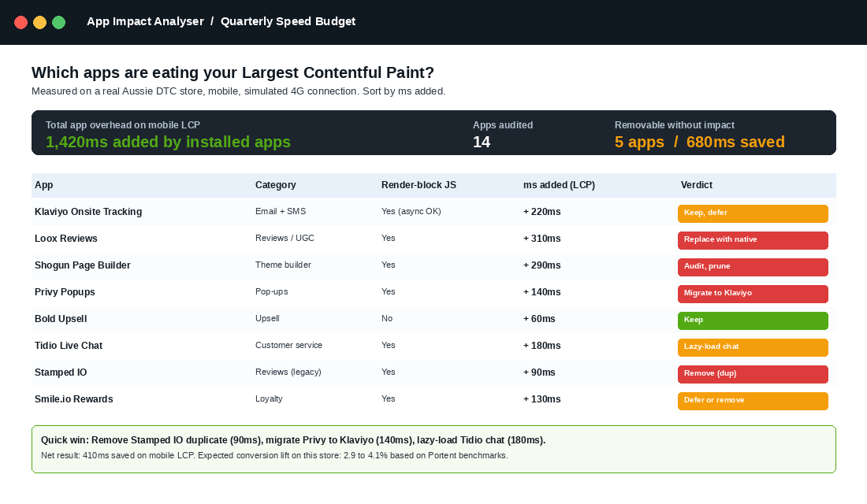Click the green maximize window dot

[x=58, y=22]
